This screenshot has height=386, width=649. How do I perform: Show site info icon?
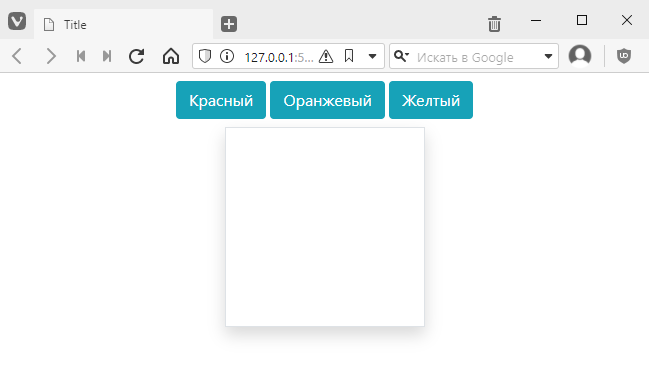pos(227,56)
